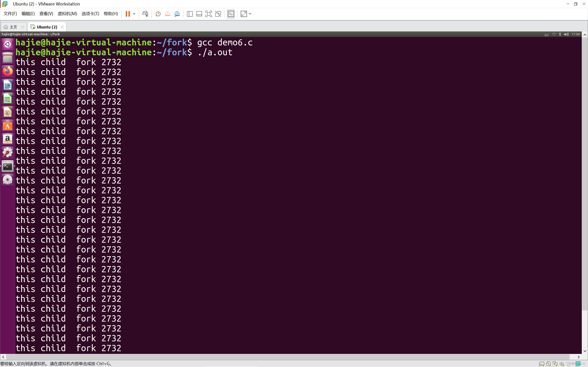The height and width of the screenshot is (367, 588).
Task: Open the Ubuntu volume indicator
Action: click(566, 34)
